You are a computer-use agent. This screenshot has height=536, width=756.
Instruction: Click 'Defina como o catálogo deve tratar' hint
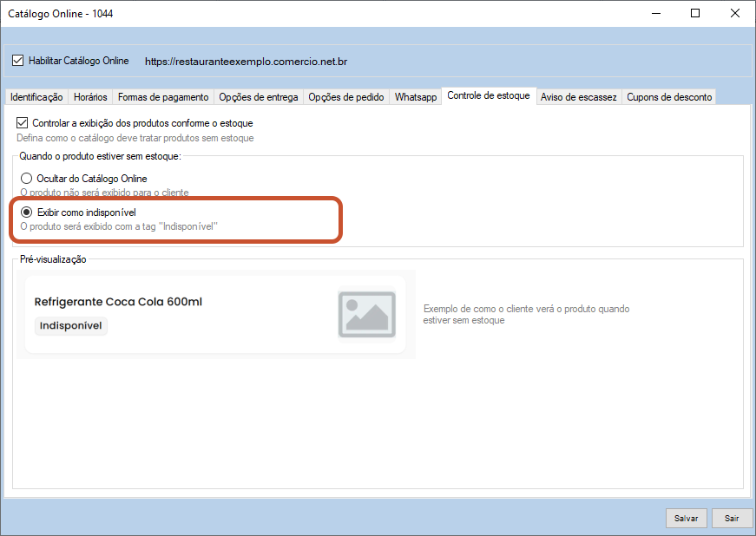(x=135, y=138)
